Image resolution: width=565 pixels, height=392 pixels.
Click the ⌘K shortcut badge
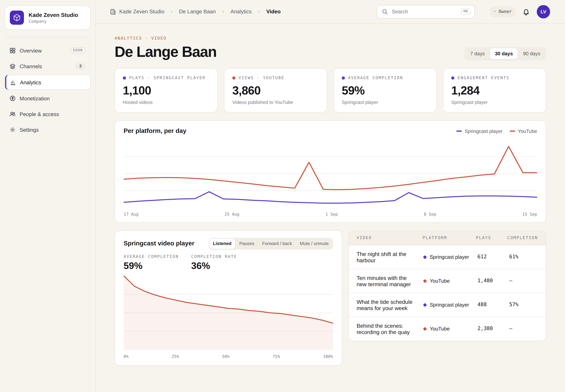(465, 11)
